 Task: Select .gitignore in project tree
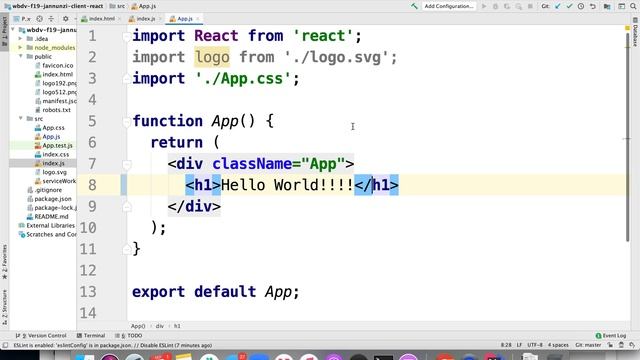[x=44, y=190]
